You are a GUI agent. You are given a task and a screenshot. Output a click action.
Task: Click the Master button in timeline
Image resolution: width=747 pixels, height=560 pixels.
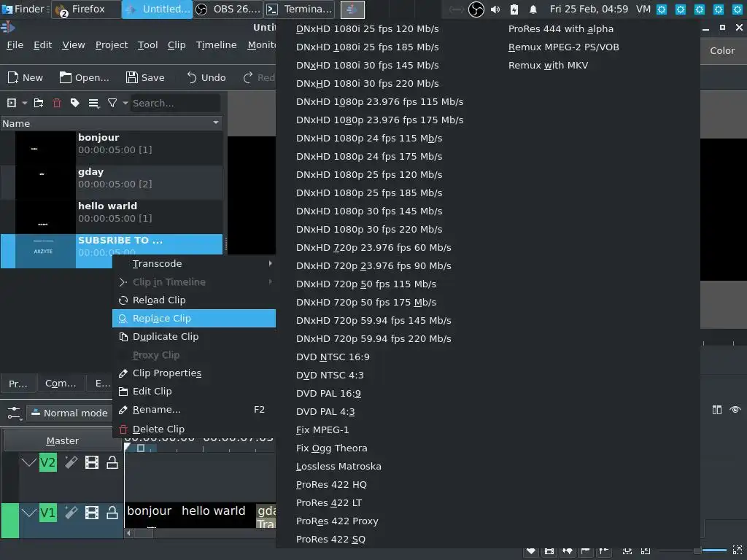coord(63,440)
